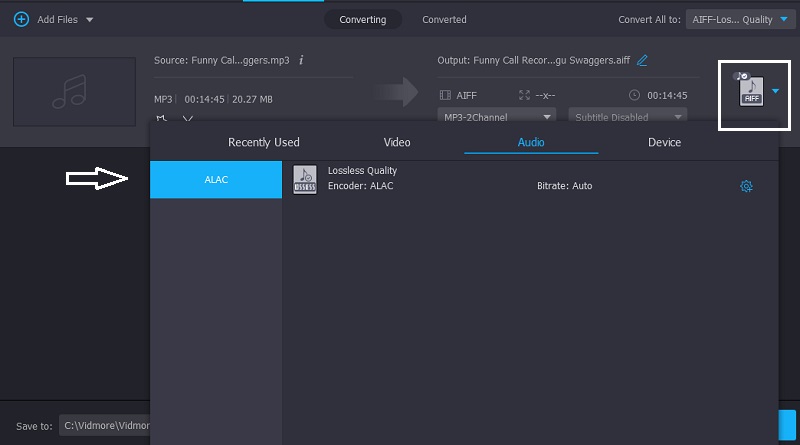Open the source file info icon
The width and height of the screenshot is (800, 445).
point(302,60)
